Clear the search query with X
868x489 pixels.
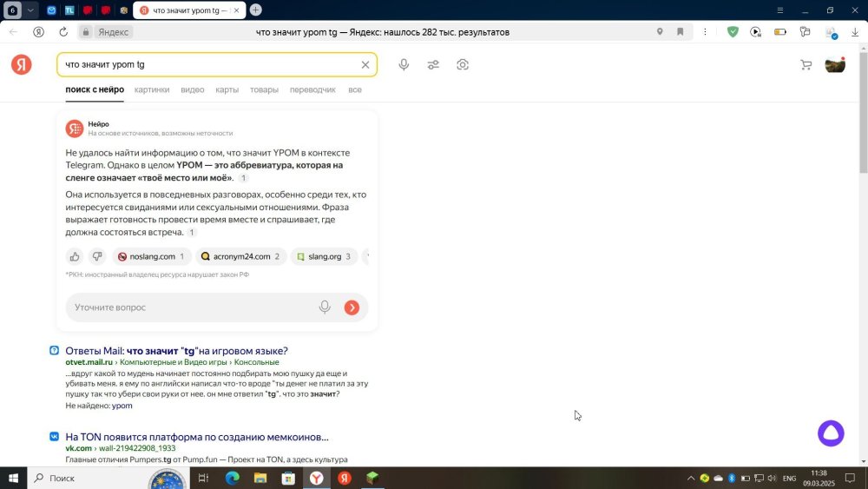click(365, 65)
